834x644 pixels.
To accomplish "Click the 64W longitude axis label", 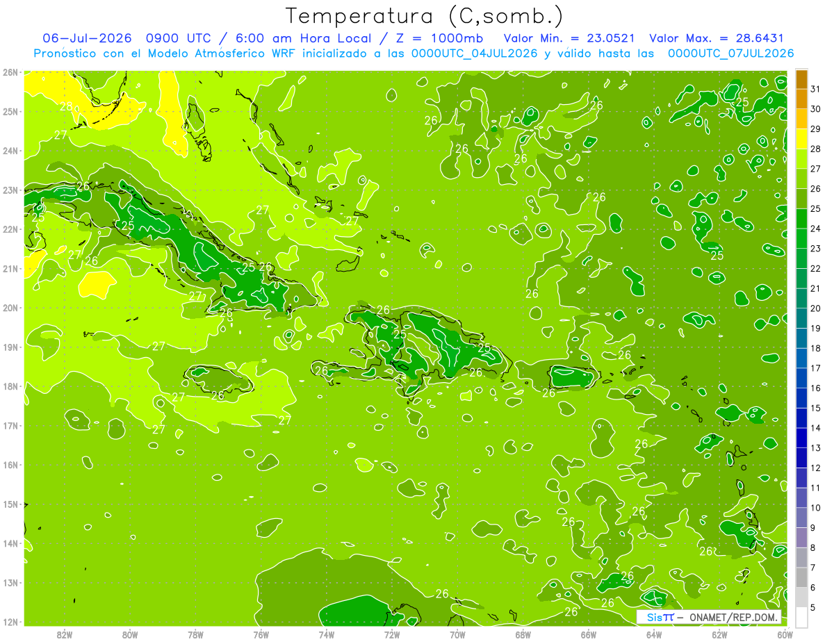I will pyautogui.click(x=654, y=634).
